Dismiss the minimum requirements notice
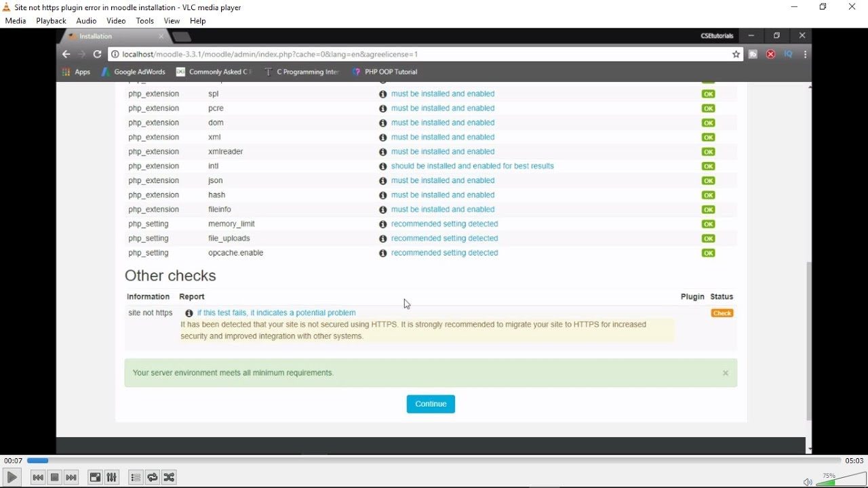Screen dimensions: 868x488 coord(726,373)
